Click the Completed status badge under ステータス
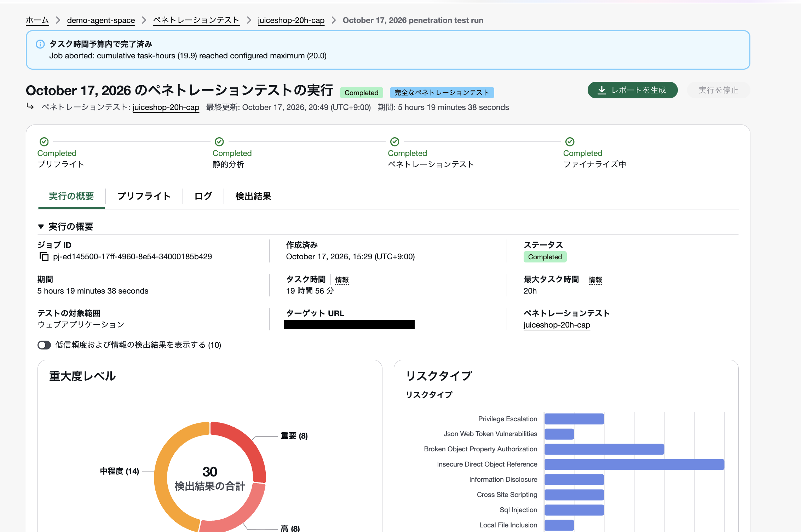Viewport: 801px width, 532px height. point(545,257)
